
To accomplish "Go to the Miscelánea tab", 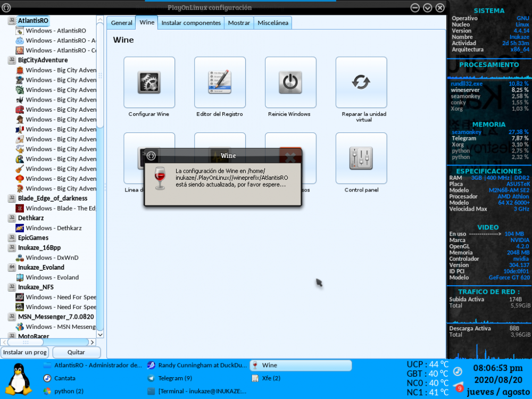I will tap(273, 23).
